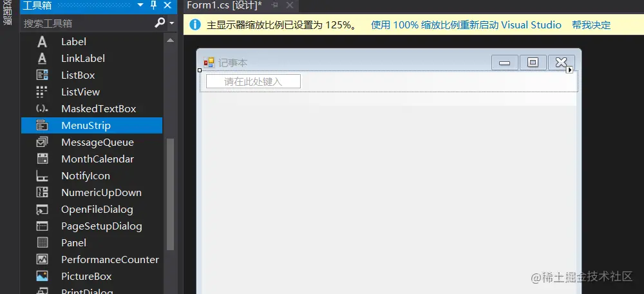Click the MenuStrip icon in toolbox
The image size is (644, 294).
click(x=42, y=126)
